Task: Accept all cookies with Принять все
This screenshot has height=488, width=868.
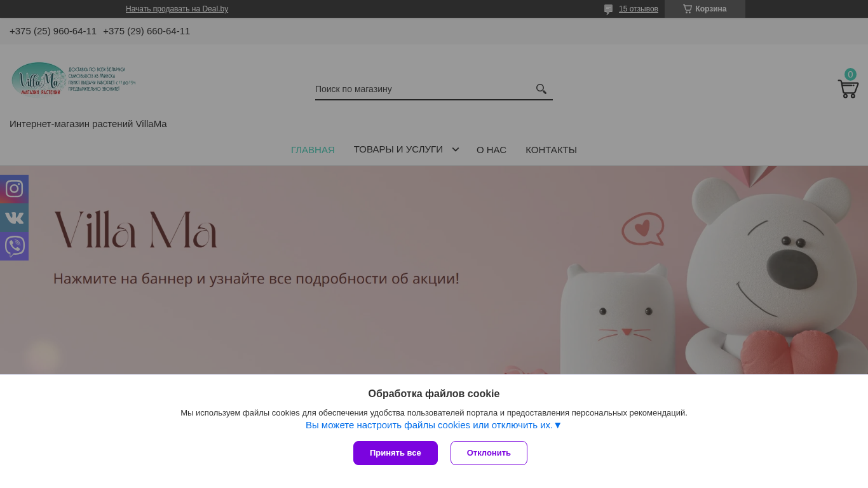Action: (395, 453)
